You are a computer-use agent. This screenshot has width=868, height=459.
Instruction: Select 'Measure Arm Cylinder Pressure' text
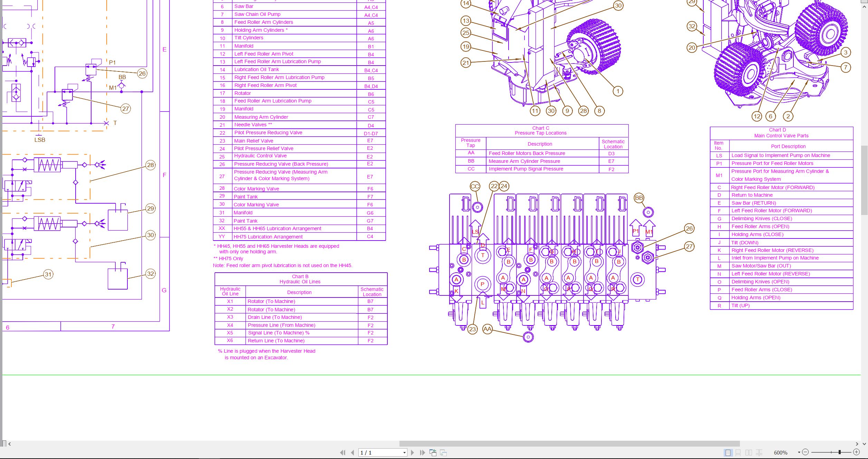524,161
